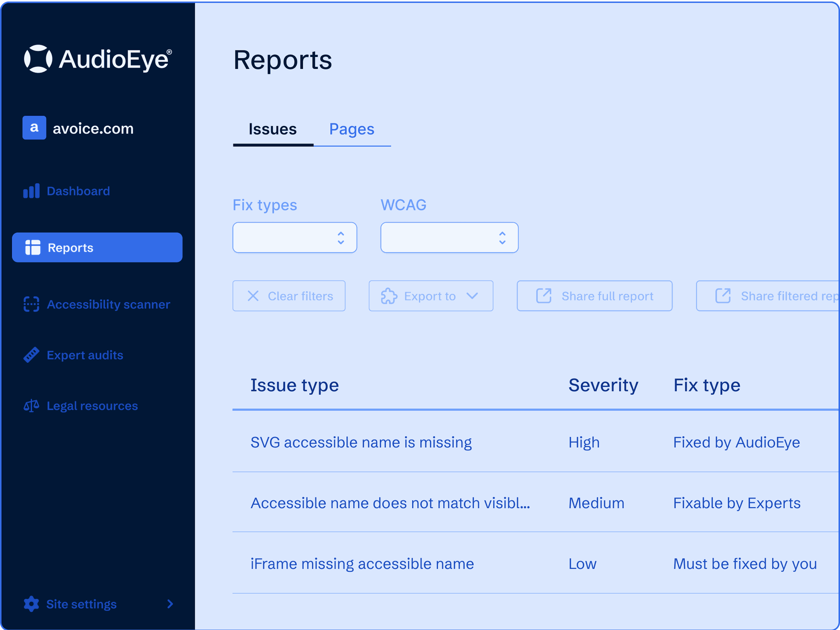The image size is (840, 630).
Task: Click the Share full report external-link icon
Action: pyautogui.click(x=543, y=296)
